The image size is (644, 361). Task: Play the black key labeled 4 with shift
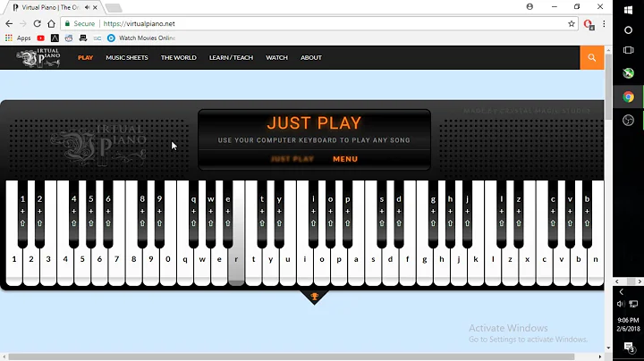74,214
